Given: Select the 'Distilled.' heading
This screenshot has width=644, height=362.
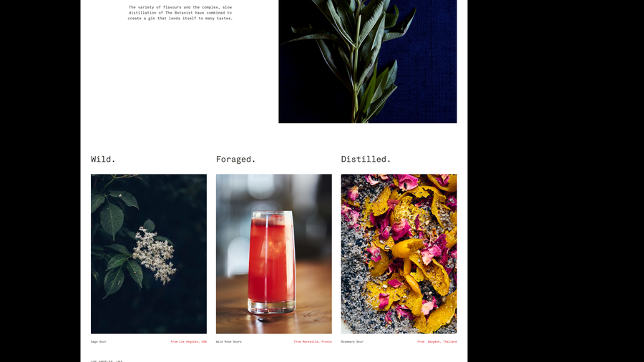Looking at the screenshot, I should tap(366, 160).
